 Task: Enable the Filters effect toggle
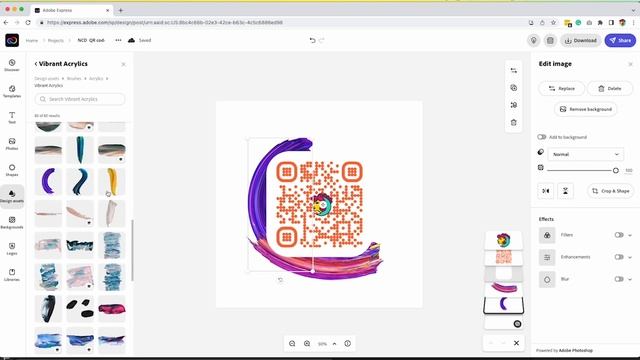[x=619, y=235]
